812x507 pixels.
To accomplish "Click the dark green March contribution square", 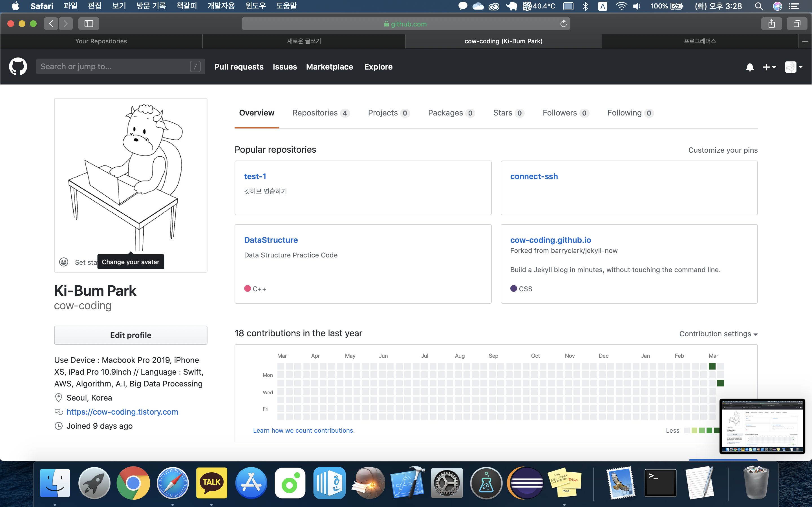I will (712, 366).
